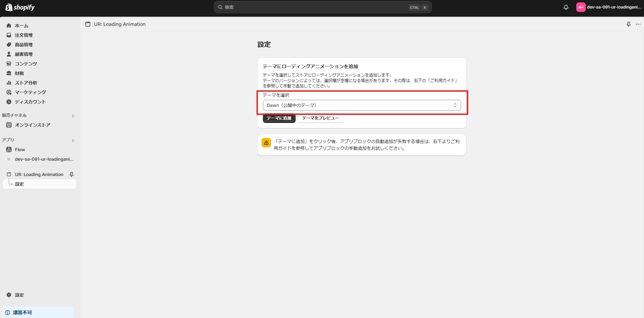The width and height of the screenshot is (644, 318).
Task: Click the 譲渡不可 info badge
Action: [x=38, y=312]
